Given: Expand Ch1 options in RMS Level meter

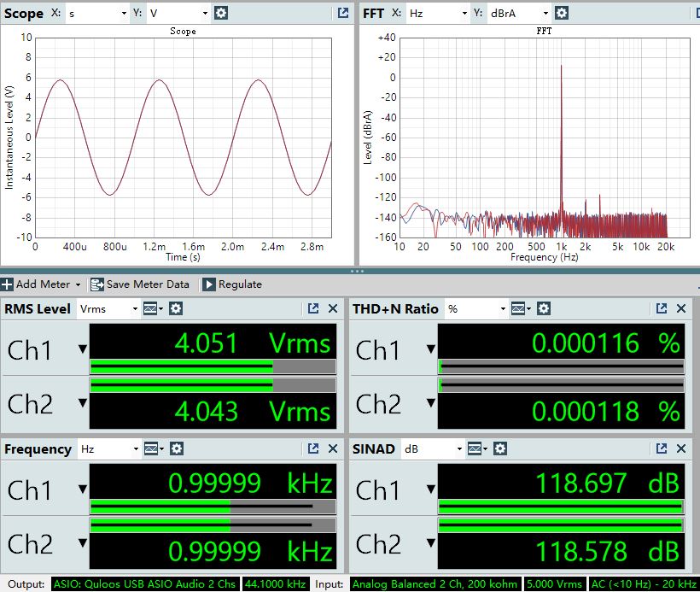Looking at the screenshot, I should click(82, 349).
